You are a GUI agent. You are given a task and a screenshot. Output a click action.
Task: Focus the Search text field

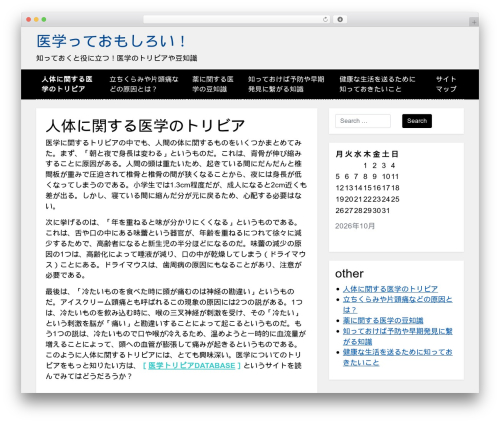[363, 121]
